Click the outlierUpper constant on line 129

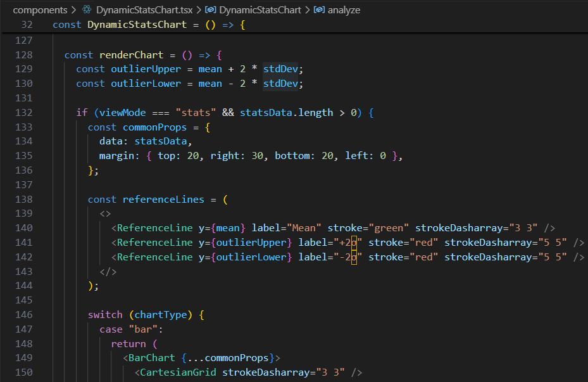[146, 69]
